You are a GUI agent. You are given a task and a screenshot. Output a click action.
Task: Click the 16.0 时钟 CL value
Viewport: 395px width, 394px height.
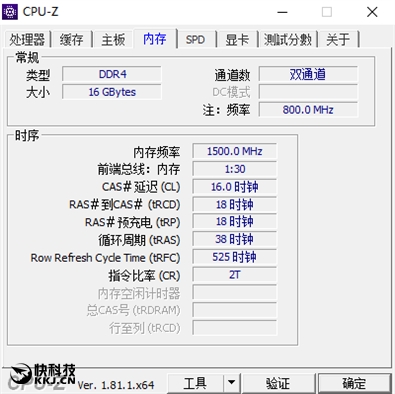pos(234,187)
